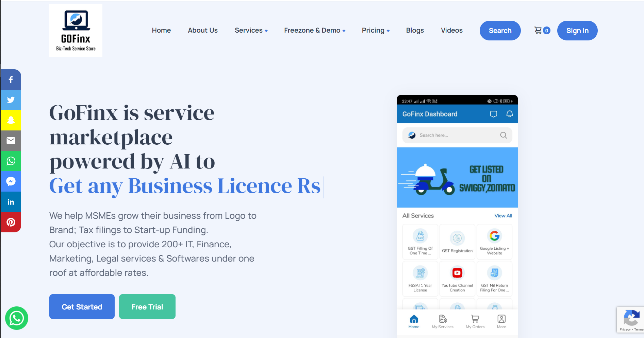
Task: Open the floating WhatsApp chat bubble
Action: 17,318
